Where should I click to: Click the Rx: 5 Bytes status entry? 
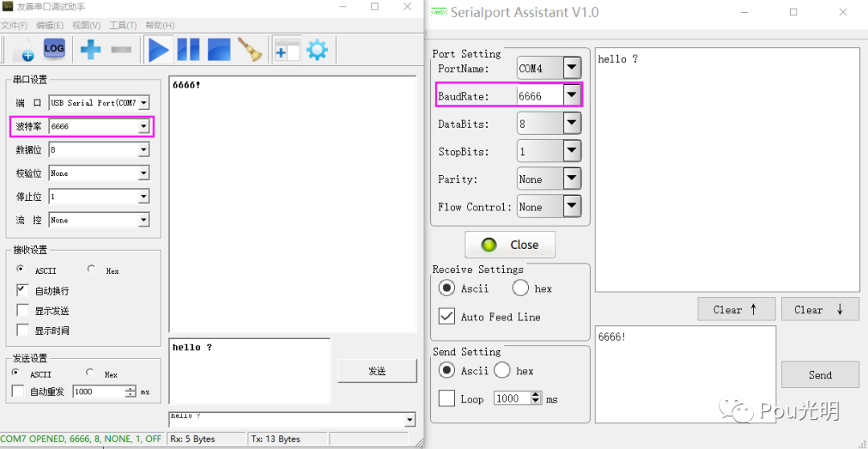point(192,439)
